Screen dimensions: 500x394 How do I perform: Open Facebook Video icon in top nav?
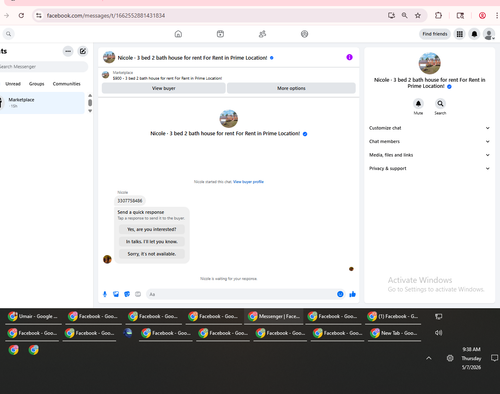pos(220,34)
